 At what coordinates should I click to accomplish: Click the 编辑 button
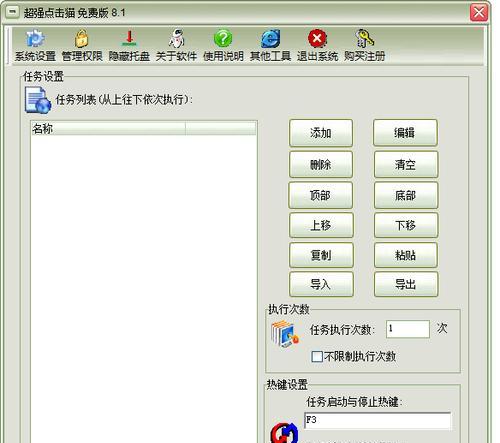405,133
